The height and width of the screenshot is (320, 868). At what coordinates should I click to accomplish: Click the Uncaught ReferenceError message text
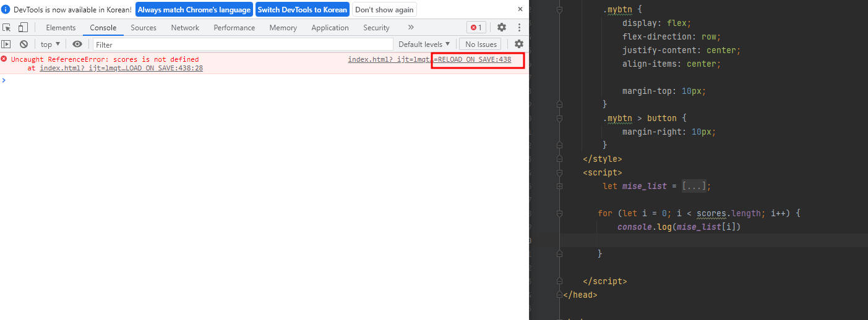(105, 59)
